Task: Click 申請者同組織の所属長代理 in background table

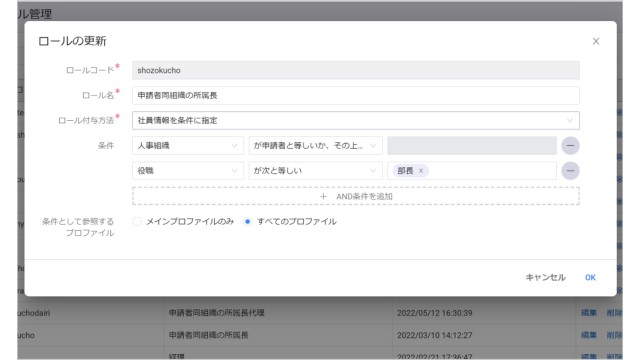Action: 217,313
